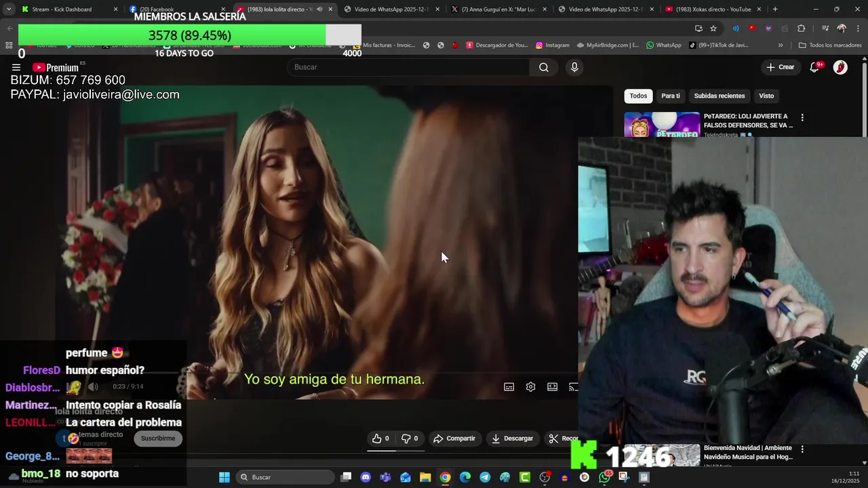
Task: Bookmark this page with the star icon
Action: [713, 28]
